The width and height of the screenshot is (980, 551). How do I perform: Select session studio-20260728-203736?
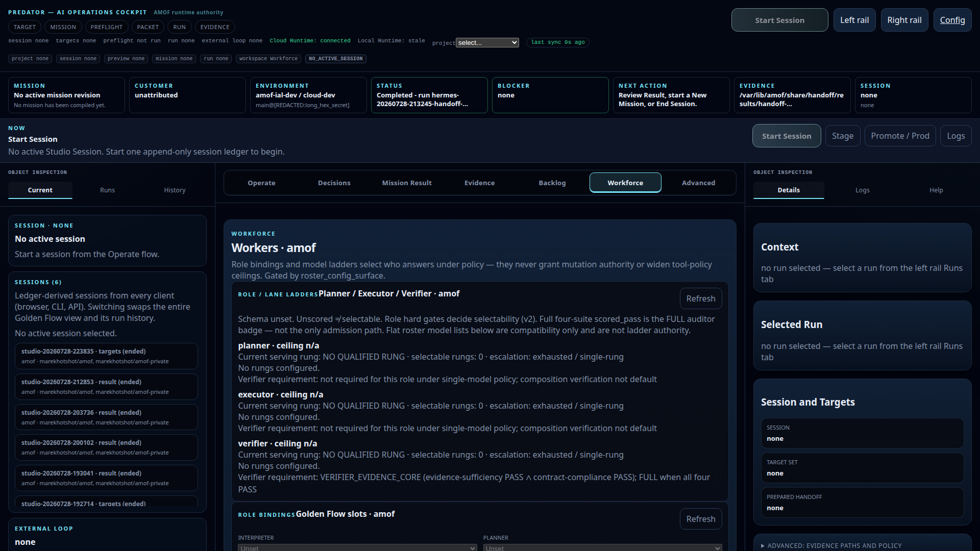pos(106,417)
